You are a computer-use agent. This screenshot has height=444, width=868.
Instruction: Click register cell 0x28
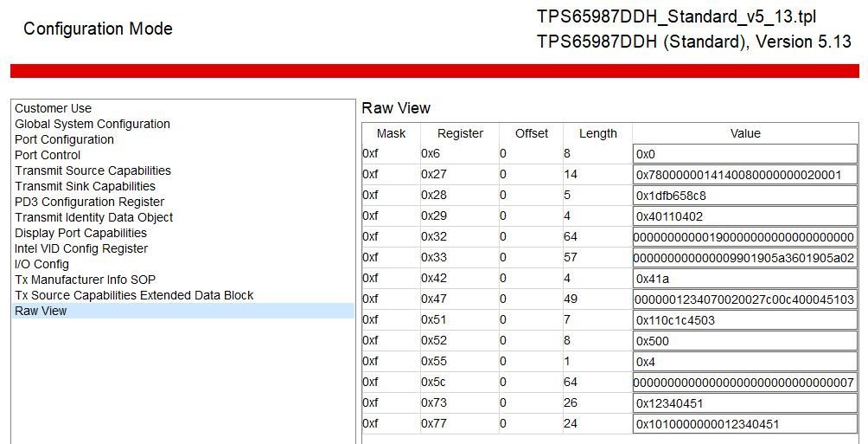click(x=459, y=195)
